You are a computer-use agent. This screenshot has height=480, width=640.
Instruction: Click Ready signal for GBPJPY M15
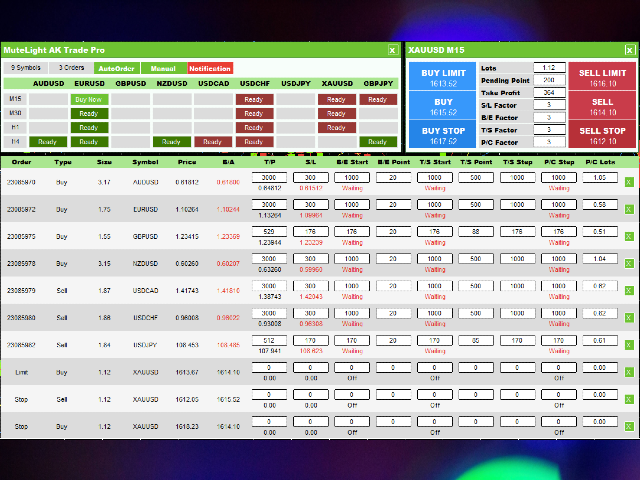378,100
